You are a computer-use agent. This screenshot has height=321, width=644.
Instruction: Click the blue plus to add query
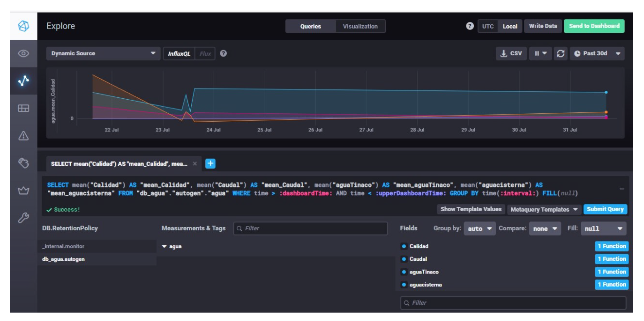point(210,164)
